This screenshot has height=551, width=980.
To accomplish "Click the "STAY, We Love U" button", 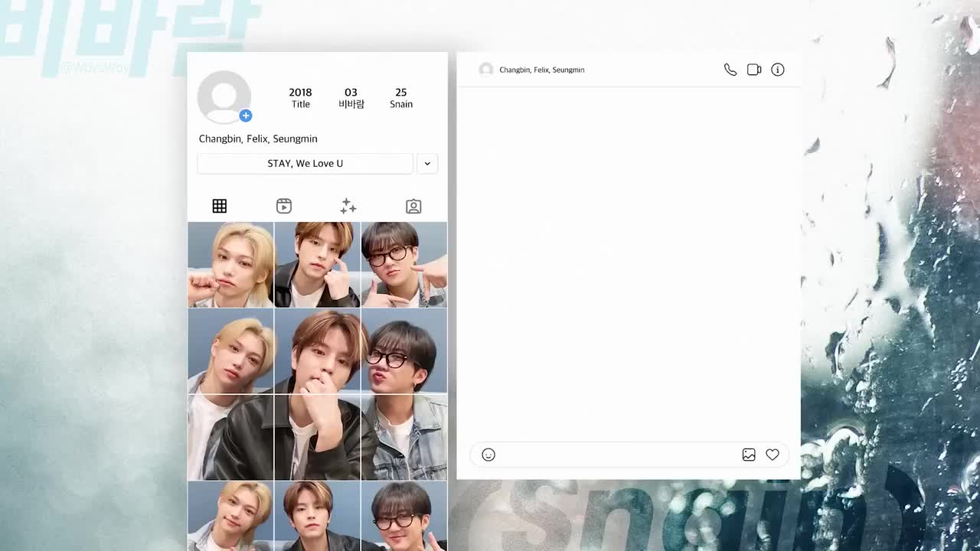I will (305, 164).
